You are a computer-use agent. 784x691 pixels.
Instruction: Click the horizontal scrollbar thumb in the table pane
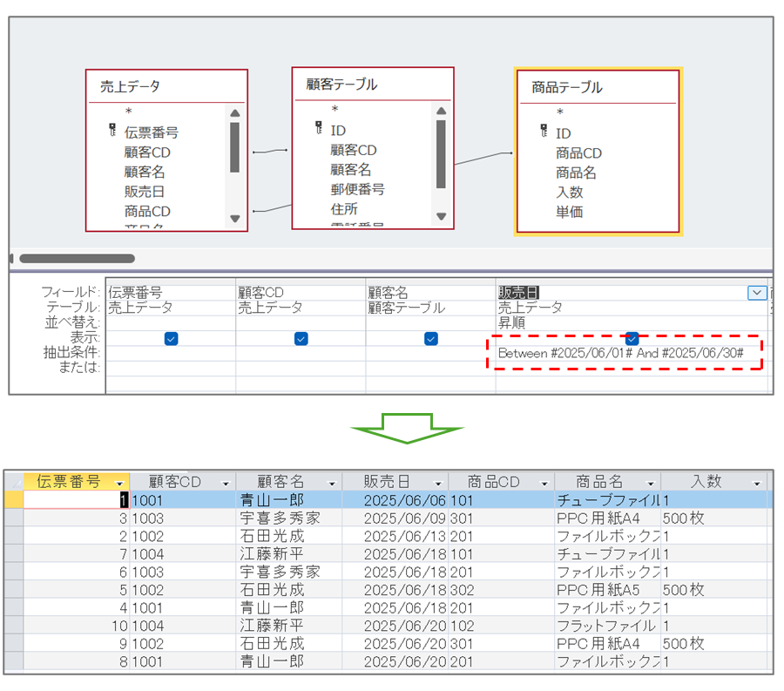(77, 258)
